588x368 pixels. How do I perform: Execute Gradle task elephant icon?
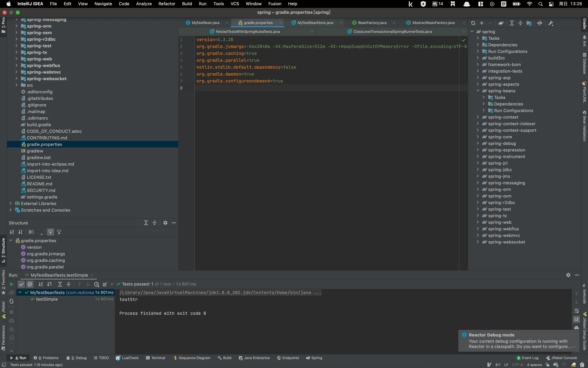click(501, 23)
